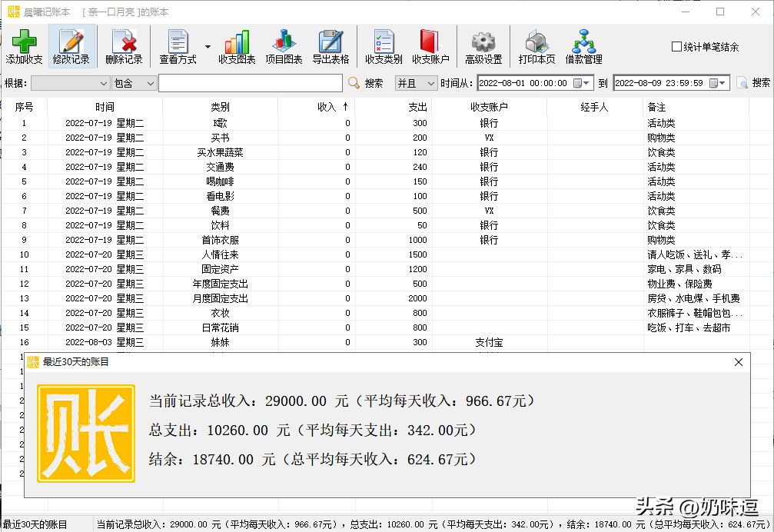Viewport: 774px width, 532px height.
Task: Click the large yellow 账 logo
Action: 86,434
